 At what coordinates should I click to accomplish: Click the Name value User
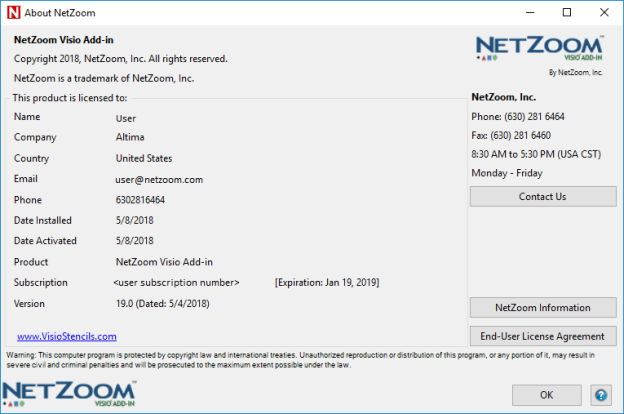[x=126, y=118]
